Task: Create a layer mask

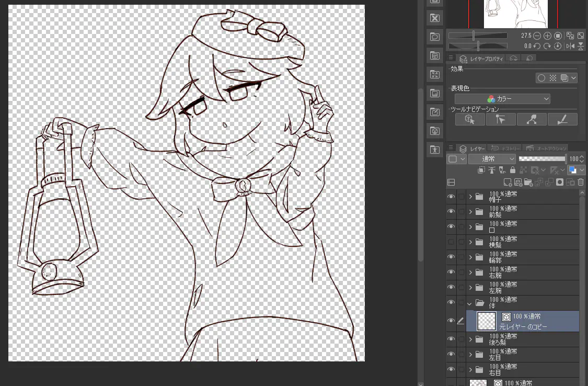Action: pos(560,183)
